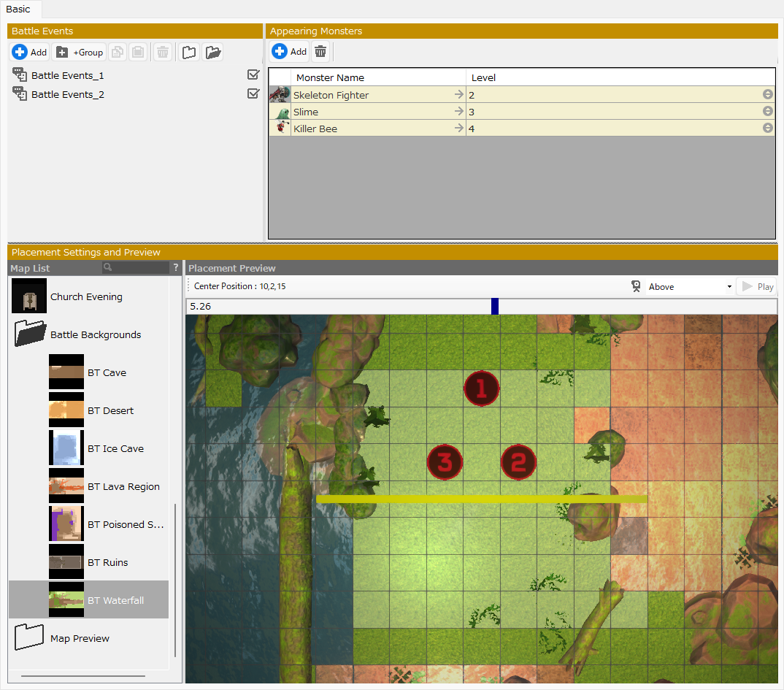Click the +Group button
This screenshot has height=690, width=784.
pos(80,53)
